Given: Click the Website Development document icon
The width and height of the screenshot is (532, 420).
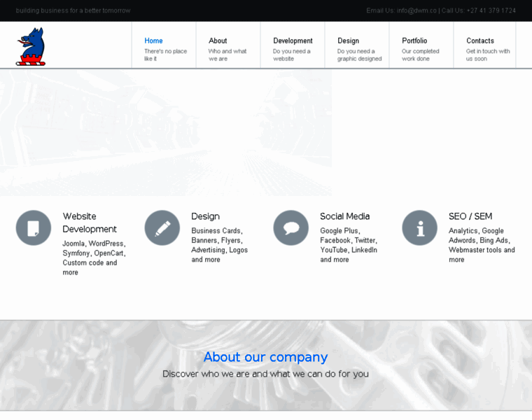Looking at the screenshot, I should 34,228.
